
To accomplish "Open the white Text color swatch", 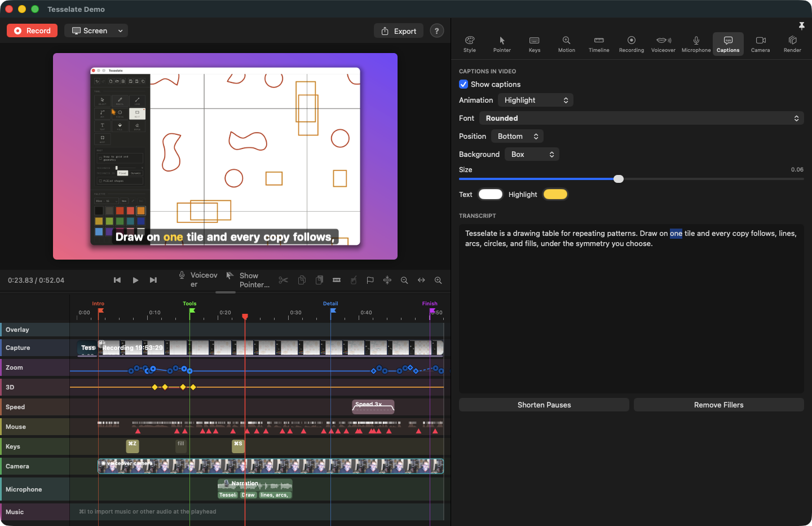I will point(491,194).
